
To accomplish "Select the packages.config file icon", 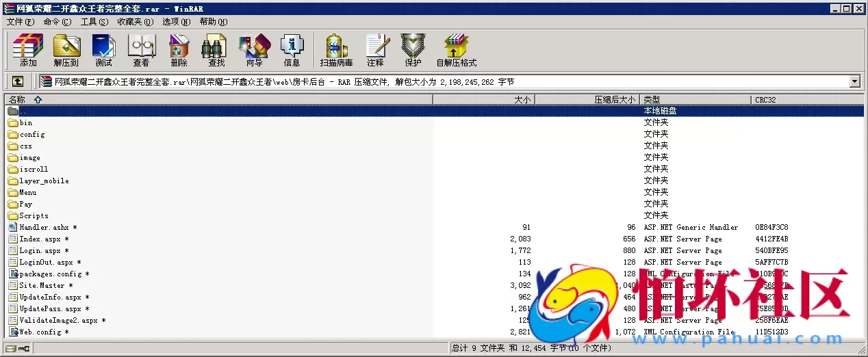I will pos(13,274).
